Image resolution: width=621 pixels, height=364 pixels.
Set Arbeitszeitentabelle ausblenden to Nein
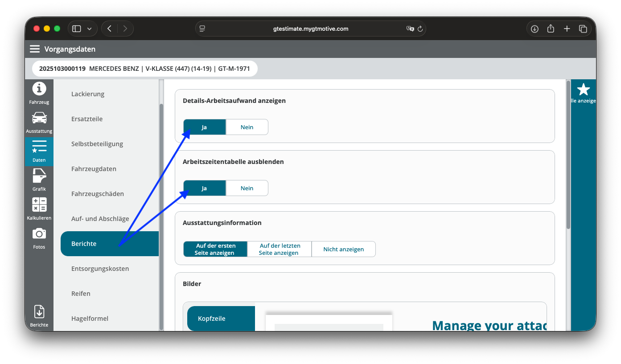pos(247,188)
